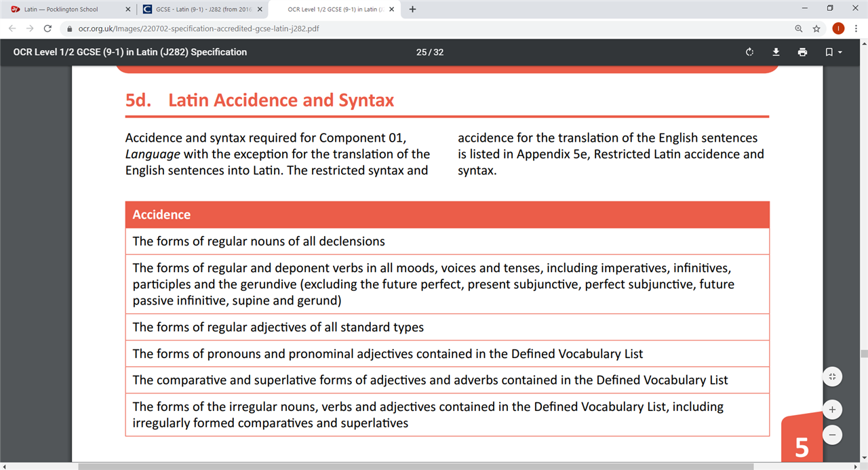
Task: Print the PDF document
Action: click(x=803, y=52)
